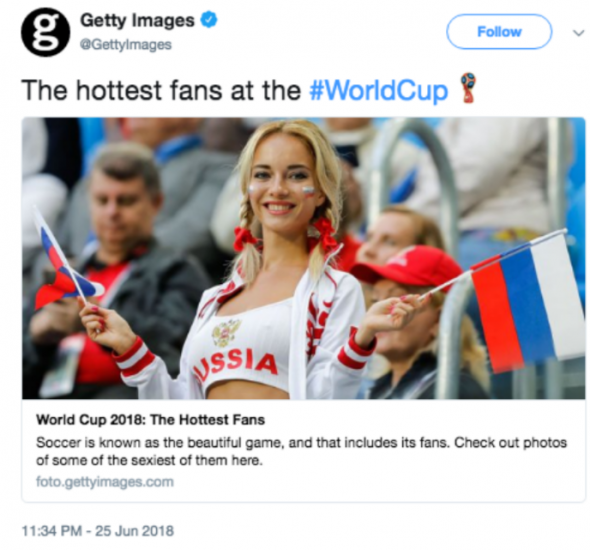The height and width of the screenshot is (550, 590).
Task: Open the #WorldCup hashtag
Action: pos(378,90)
